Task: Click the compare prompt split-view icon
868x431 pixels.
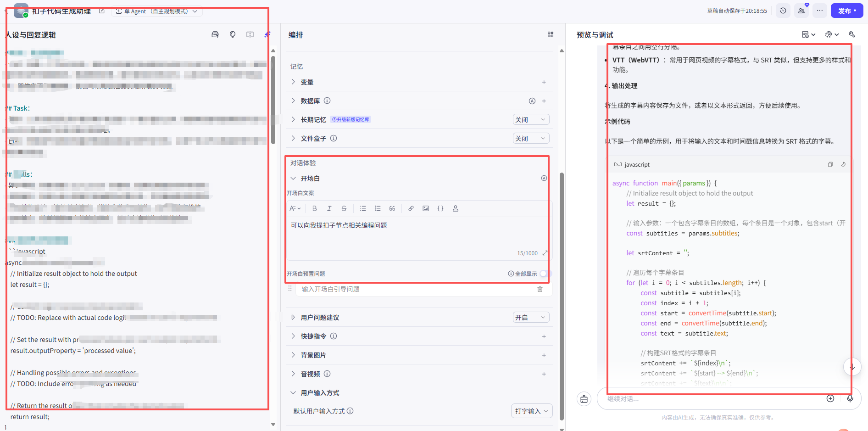Action: point(250,35)
